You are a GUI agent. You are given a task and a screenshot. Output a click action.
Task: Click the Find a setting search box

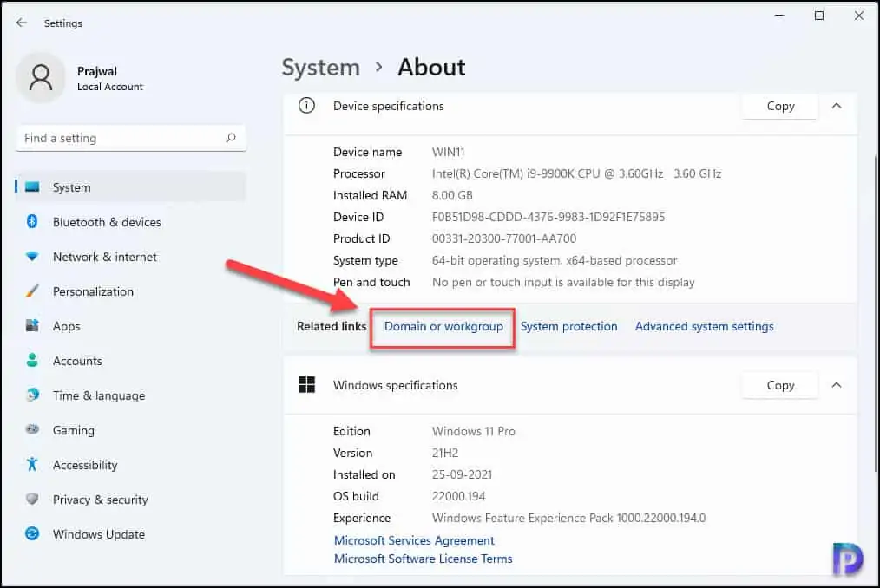[121, 138]
